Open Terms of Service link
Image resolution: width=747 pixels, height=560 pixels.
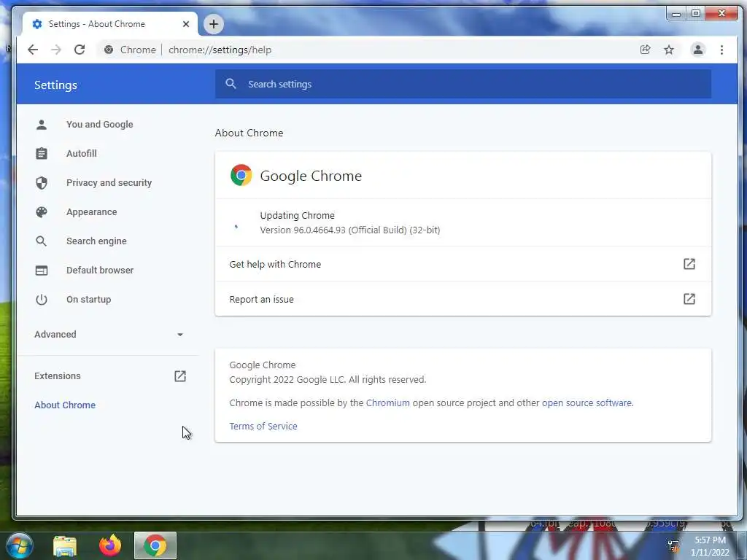tap(263, 426)
